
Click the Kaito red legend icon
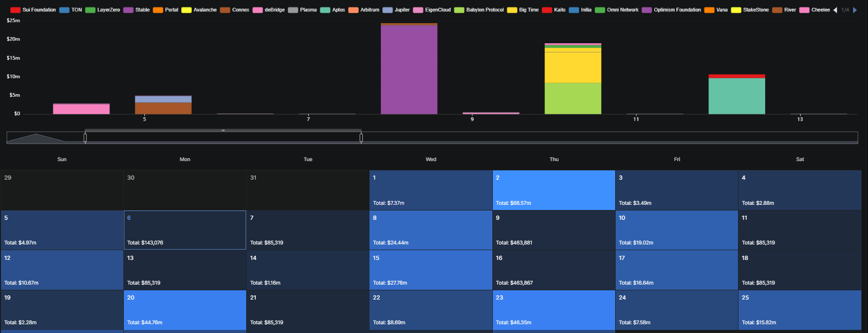[x=547, y=10]
